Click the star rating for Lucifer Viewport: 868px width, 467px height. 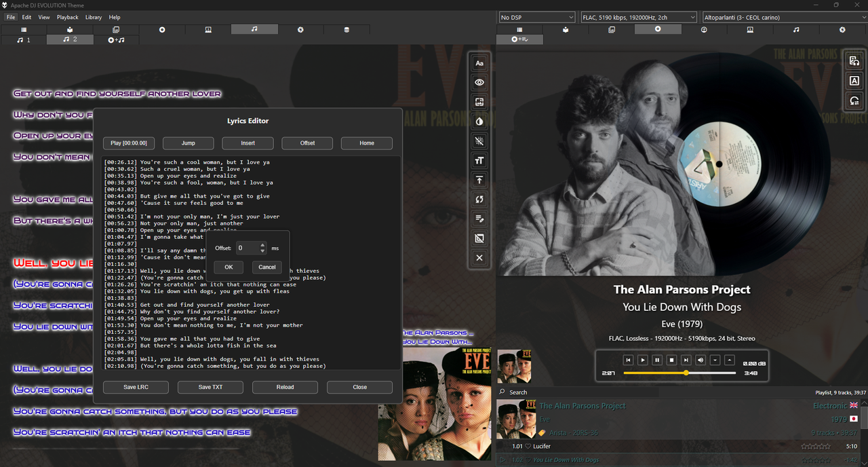[816, 446]
